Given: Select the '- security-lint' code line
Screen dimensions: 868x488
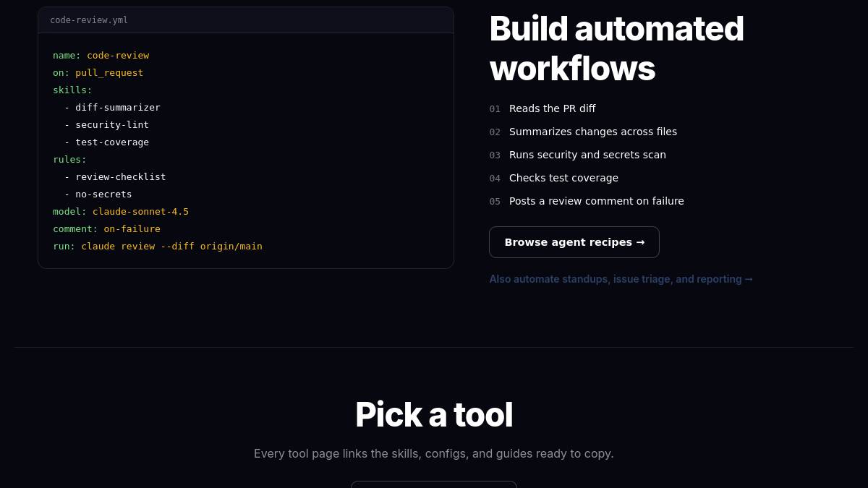Looking at the screenshot, I should [106, 125].
